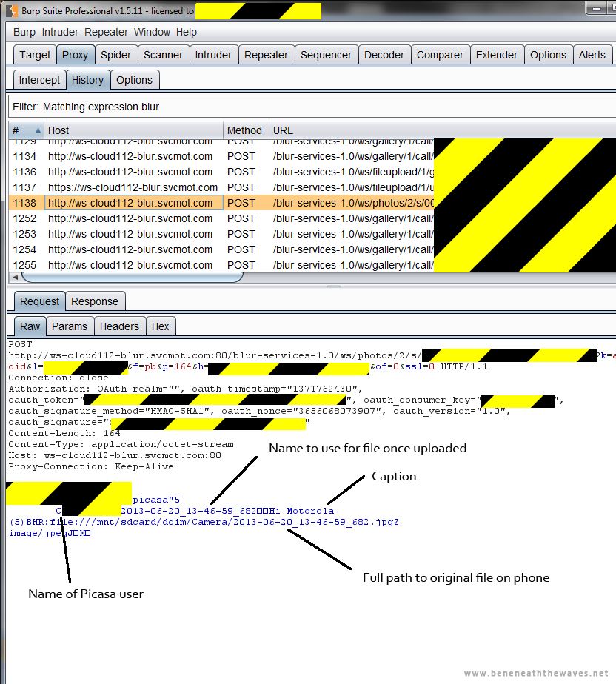
Task: Click the horizontal scrollbar left arrow
Action: point(16,277)
